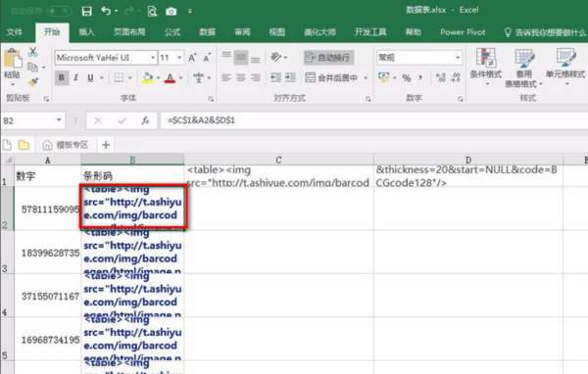Open the underline style dropdown arrow

pyautogui.click(x=102, y=78)
